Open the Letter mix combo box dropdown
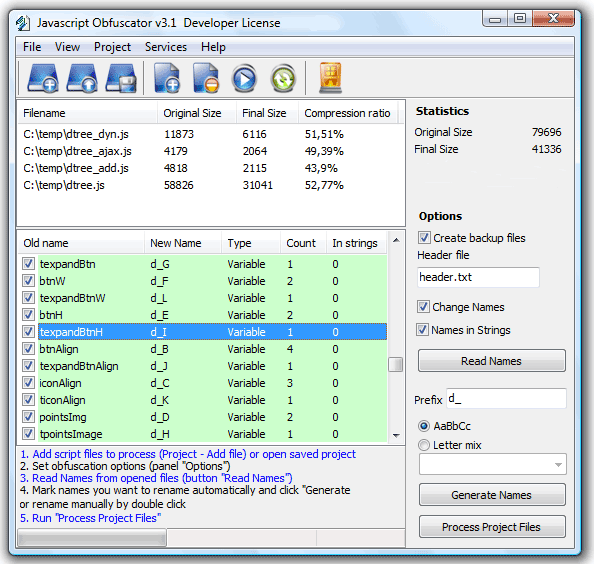 pos(558,464)
